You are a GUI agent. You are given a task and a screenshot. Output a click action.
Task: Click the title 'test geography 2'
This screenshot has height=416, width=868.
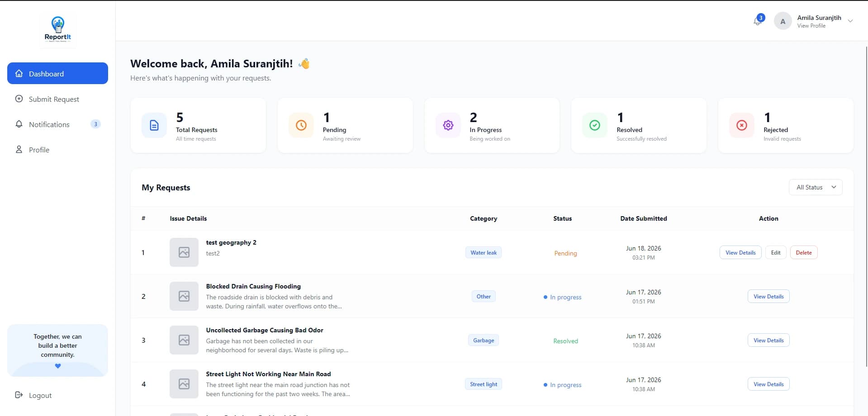(231, 242)
